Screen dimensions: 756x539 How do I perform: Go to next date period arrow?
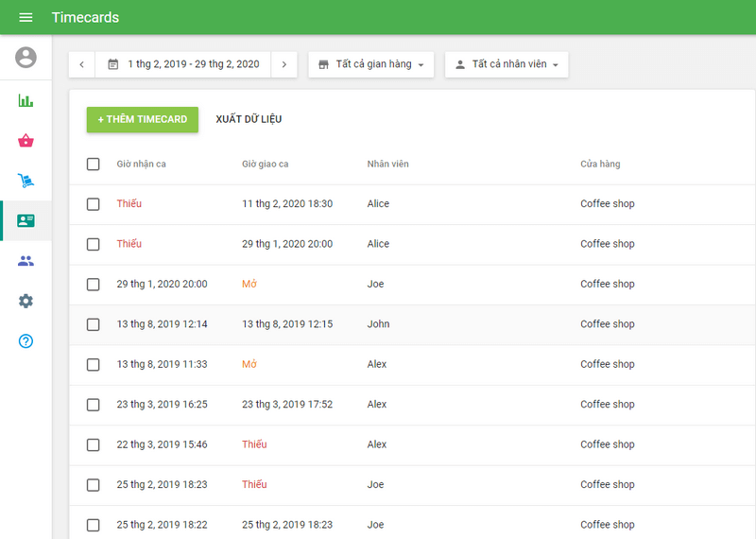click(x=284, y=64)
